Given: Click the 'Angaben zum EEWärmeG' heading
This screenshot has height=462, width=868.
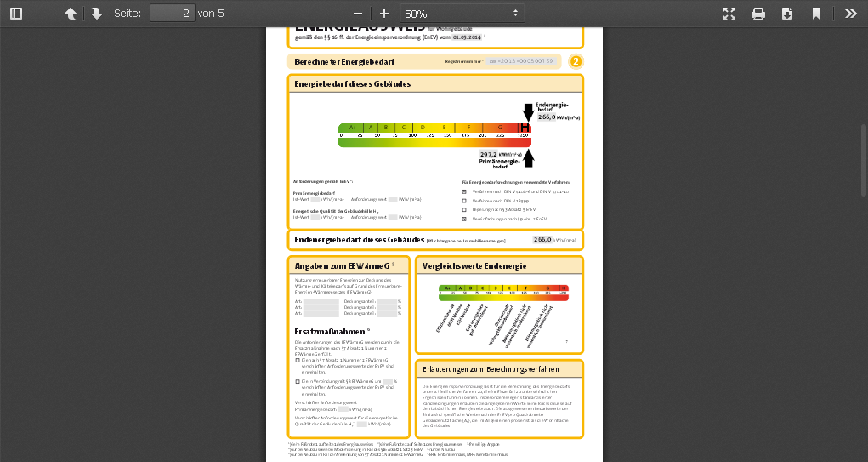Looking at the screenshot, I should click(342, 266).
